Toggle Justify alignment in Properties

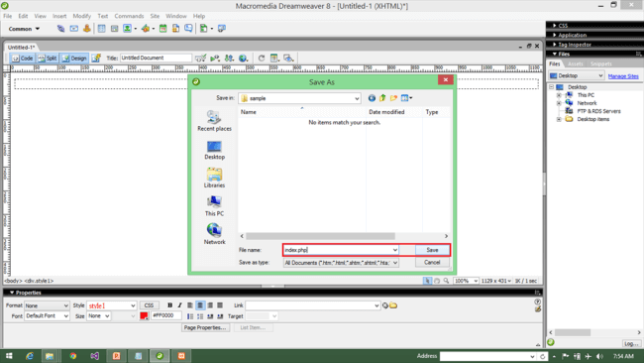(220, 305)
